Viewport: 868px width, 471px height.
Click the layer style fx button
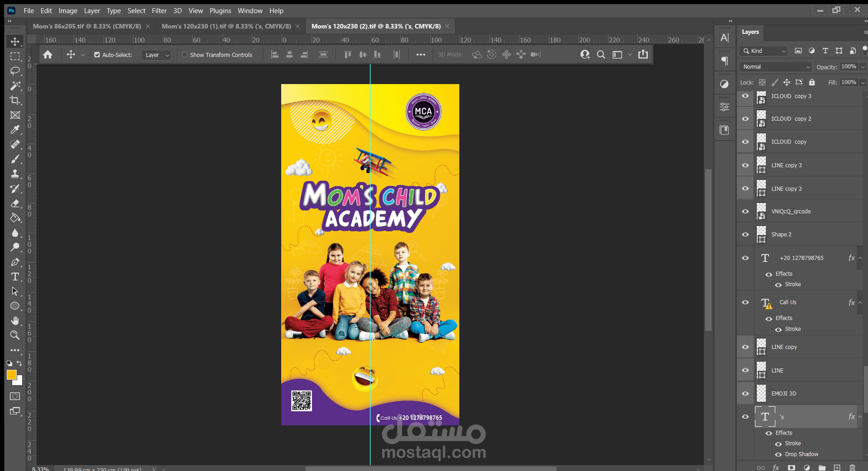(x=776, y=467)
